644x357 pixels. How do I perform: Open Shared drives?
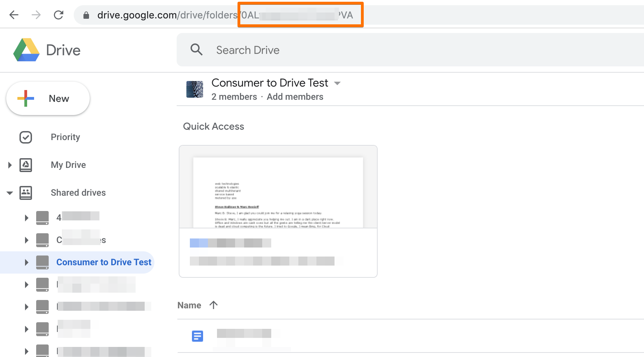78,193
